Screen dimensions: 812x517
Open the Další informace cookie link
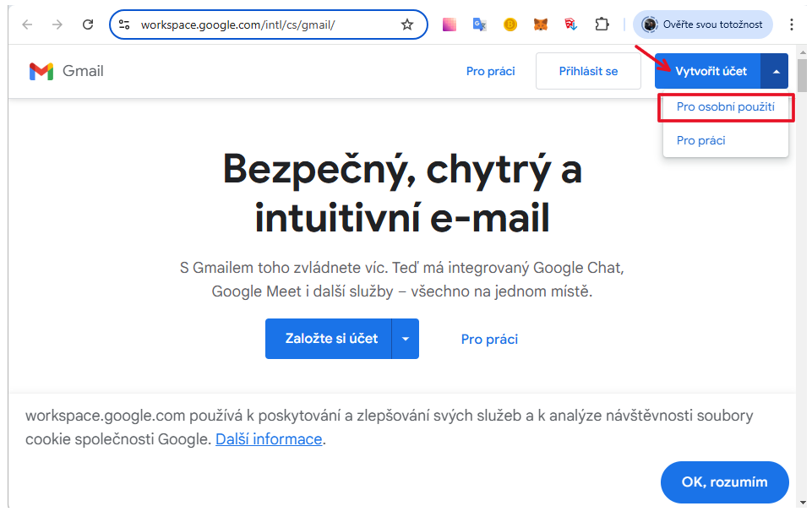[x=268, y=438]
